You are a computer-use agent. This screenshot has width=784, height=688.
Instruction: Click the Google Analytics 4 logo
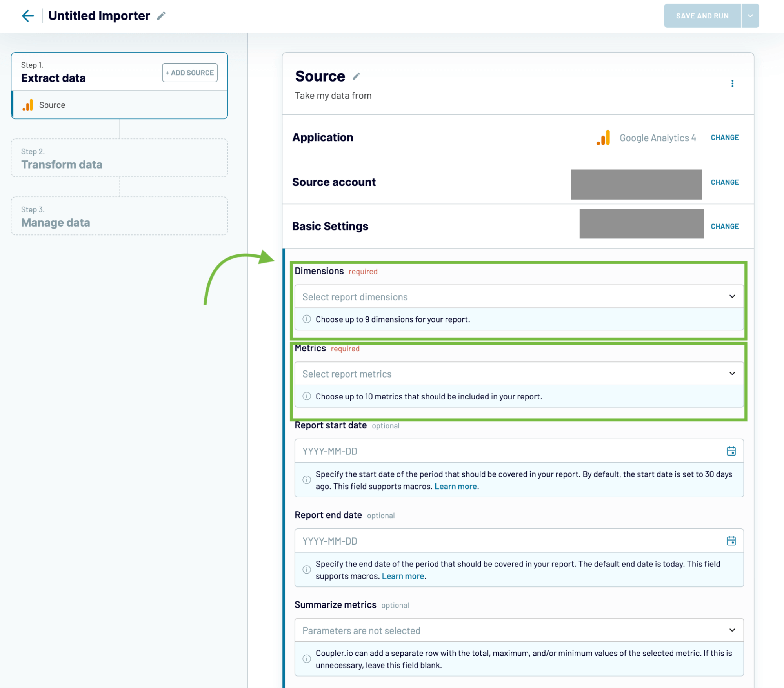[x=602, y=138]
